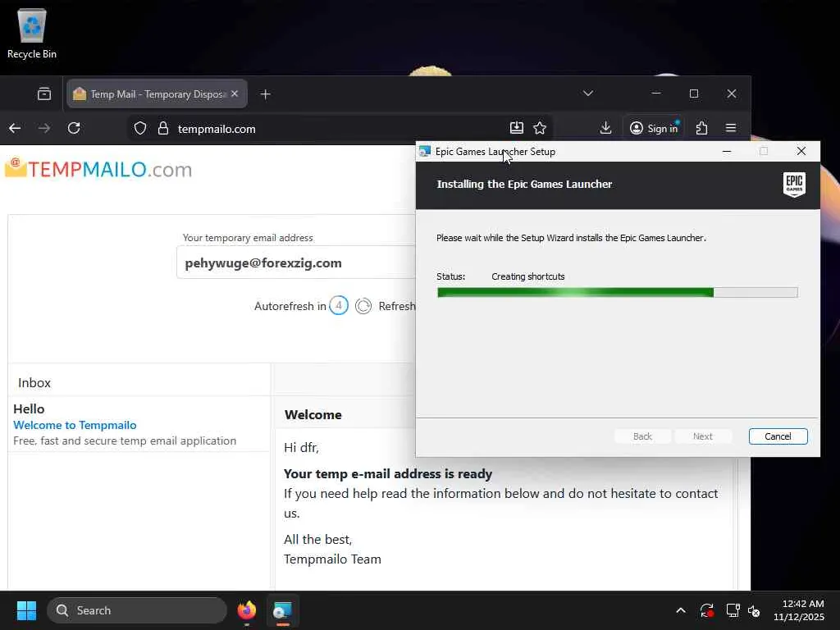The width and height of the screenshot is (840, 630).
Task: Open the network tray icon
Action: tap(733, 610)
